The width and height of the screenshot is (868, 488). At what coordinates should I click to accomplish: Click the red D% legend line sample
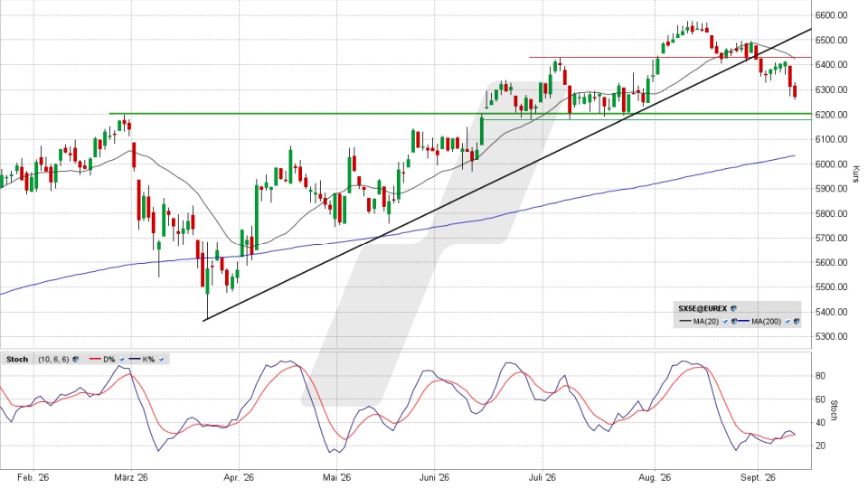coord(95,359)
